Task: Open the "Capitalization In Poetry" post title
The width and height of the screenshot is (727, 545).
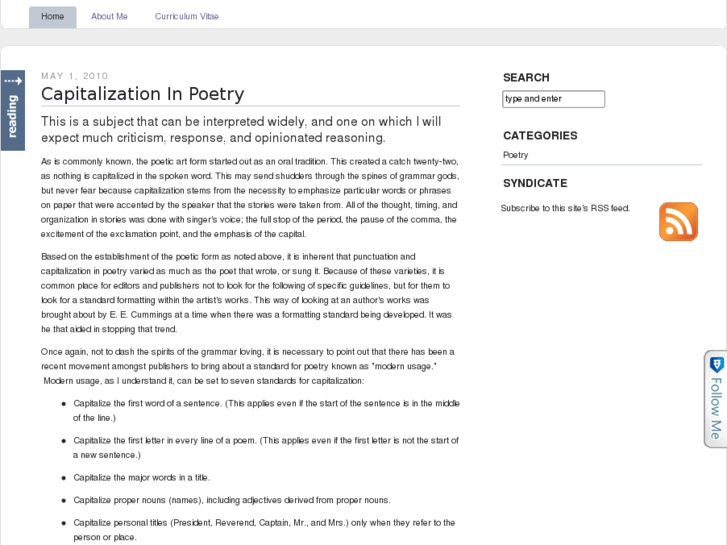Action: click(142, 94)
